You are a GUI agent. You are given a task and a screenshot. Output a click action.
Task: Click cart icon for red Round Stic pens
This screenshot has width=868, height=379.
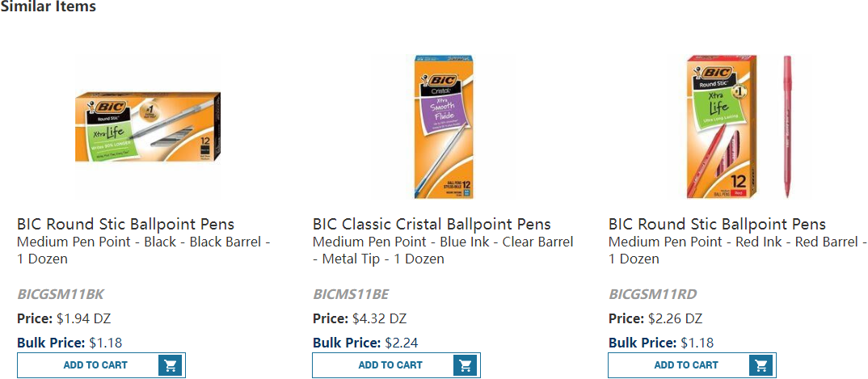761,365
